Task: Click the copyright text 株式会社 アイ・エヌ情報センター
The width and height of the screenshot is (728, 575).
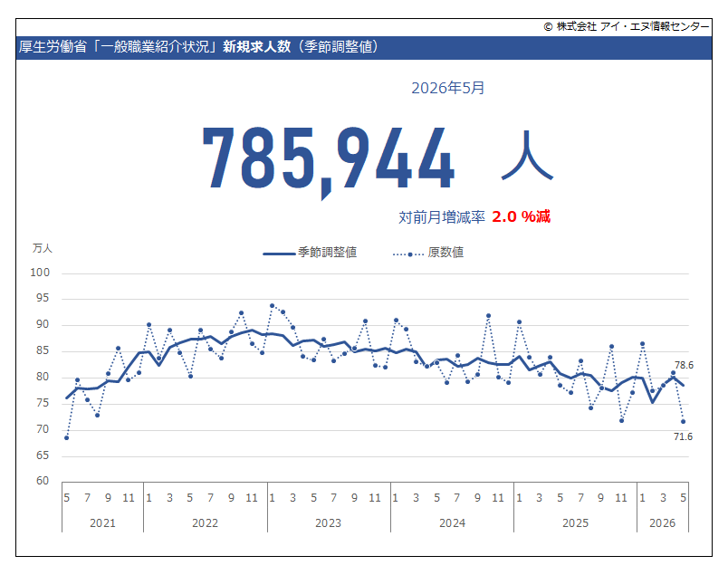Action: pos(633,26)
